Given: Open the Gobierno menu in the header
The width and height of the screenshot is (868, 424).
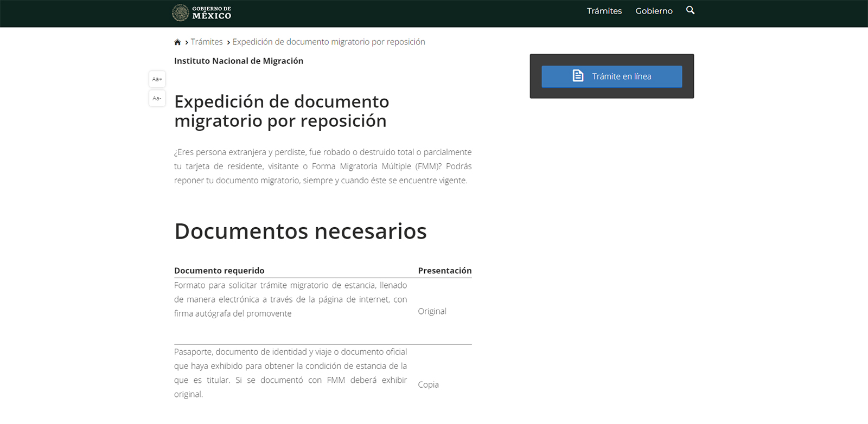Looking at the screenshot, I should point(654,11).
